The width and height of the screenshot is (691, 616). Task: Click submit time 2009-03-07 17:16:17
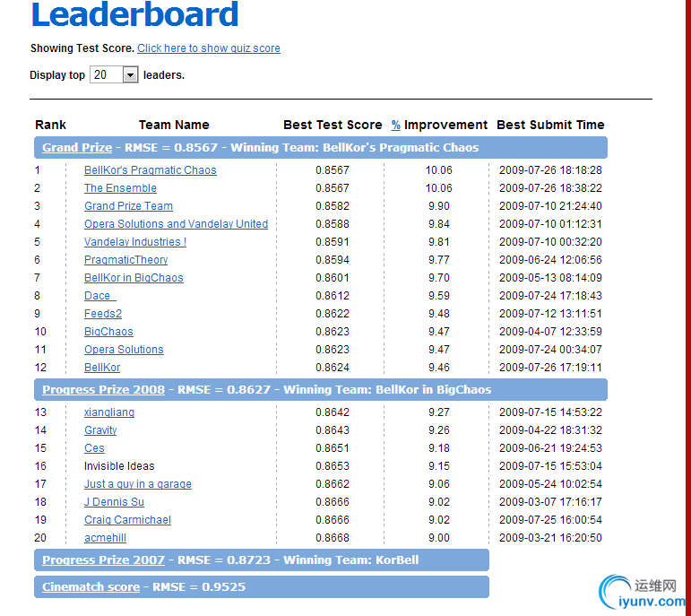[550, 502]
